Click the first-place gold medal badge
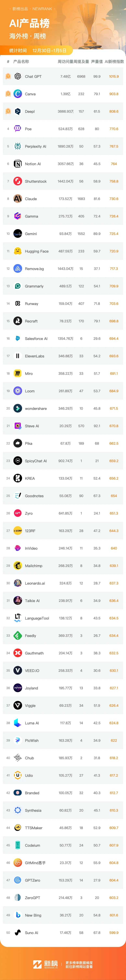The image size is (126, 980). tap(8, 77)
